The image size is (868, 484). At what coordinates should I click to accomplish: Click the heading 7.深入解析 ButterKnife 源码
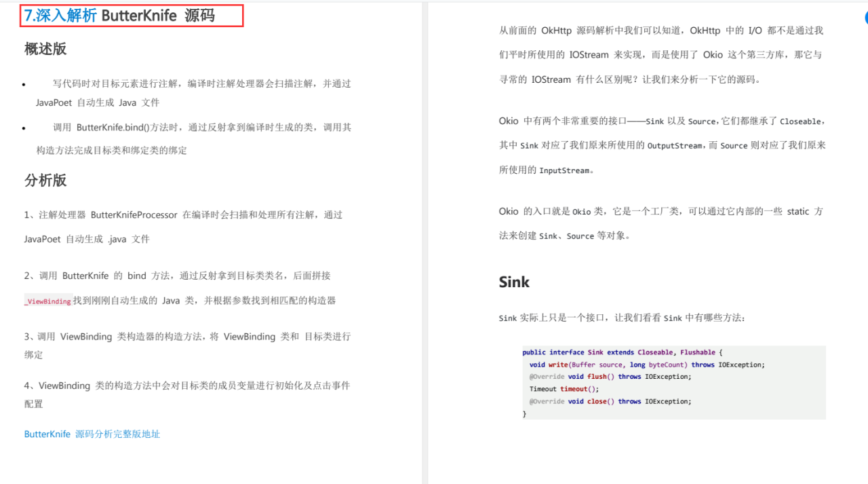click(119, 16)
